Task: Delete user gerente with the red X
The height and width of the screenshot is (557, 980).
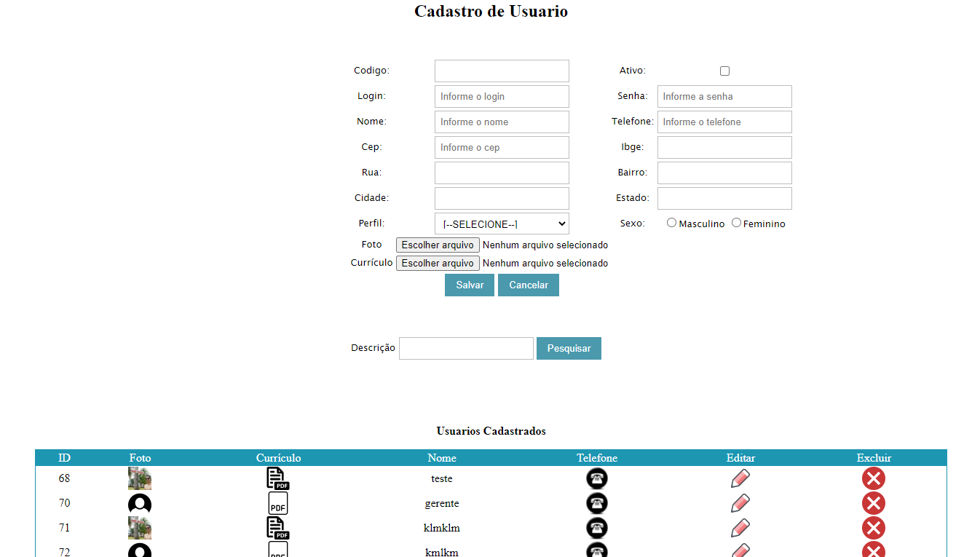Action: pos(874,503)
